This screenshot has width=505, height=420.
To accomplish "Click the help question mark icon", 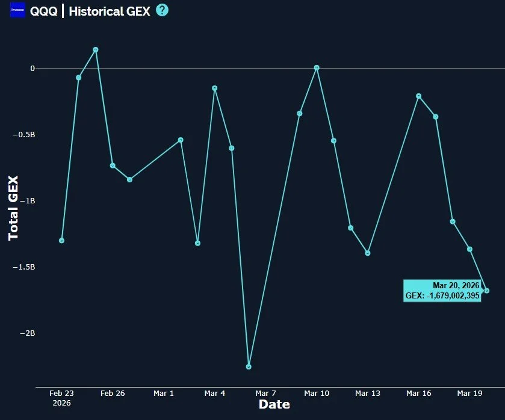I will tap(162, 10).
